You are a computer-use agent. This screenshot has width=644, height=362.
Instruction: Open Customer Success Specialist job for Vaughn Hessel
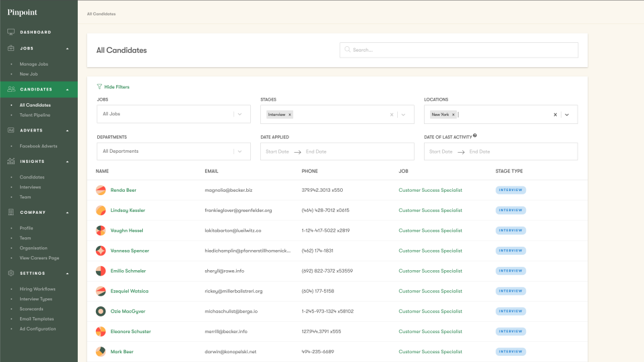pos(430,231)
